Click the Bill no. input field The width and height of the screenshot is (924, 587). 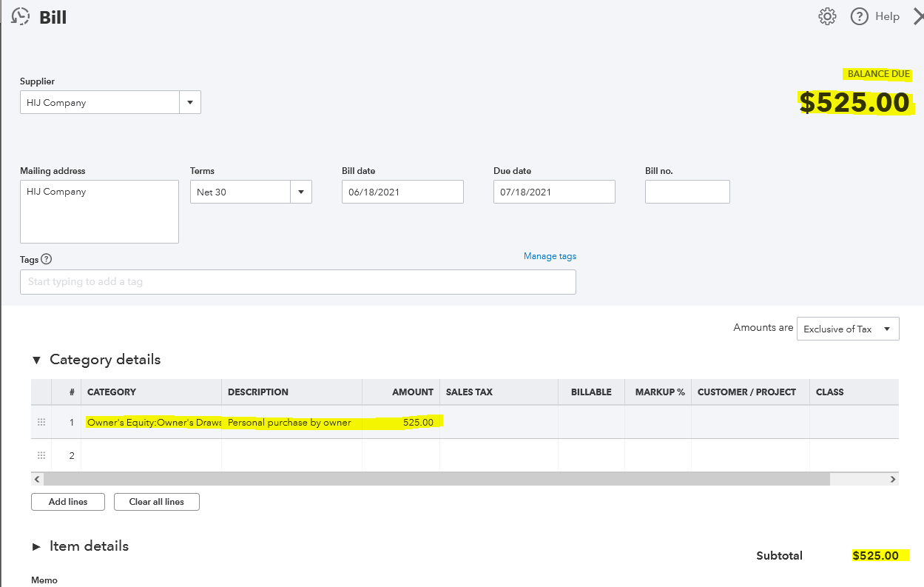click(687, 192)
